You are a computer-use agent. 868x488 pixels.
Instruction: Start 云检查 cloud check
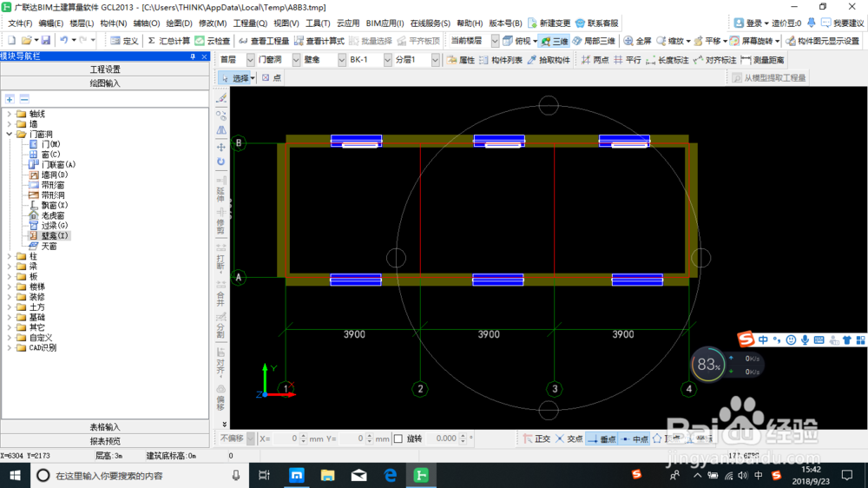(213, 41)
